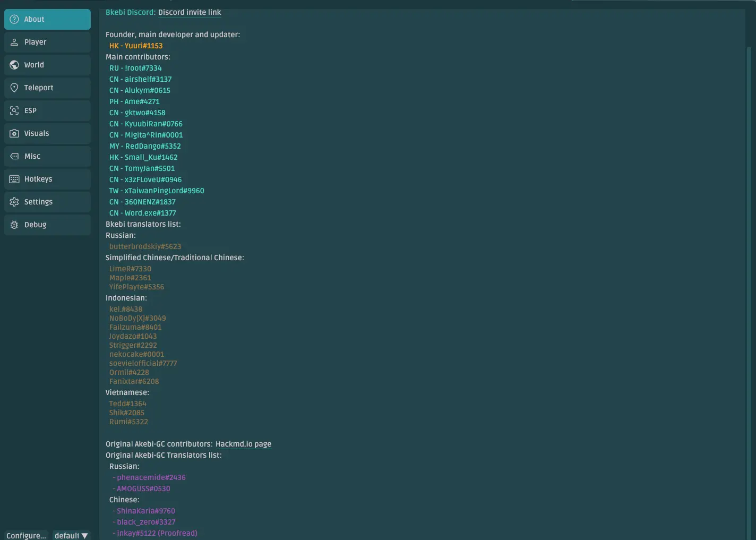756x540 pixels.
Task: Click Vietnamese translator Tedd#1364
Action: (127, 404)
